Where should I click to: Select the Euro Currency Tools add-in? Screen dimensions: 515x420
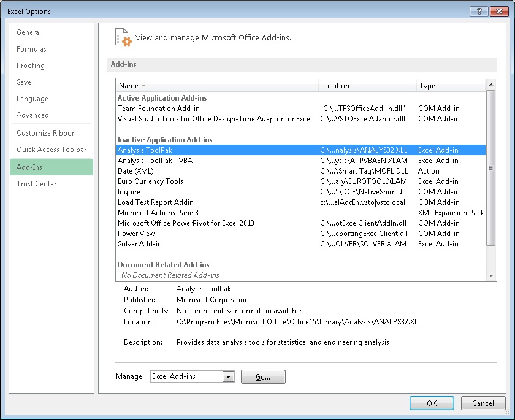point(301,181)
